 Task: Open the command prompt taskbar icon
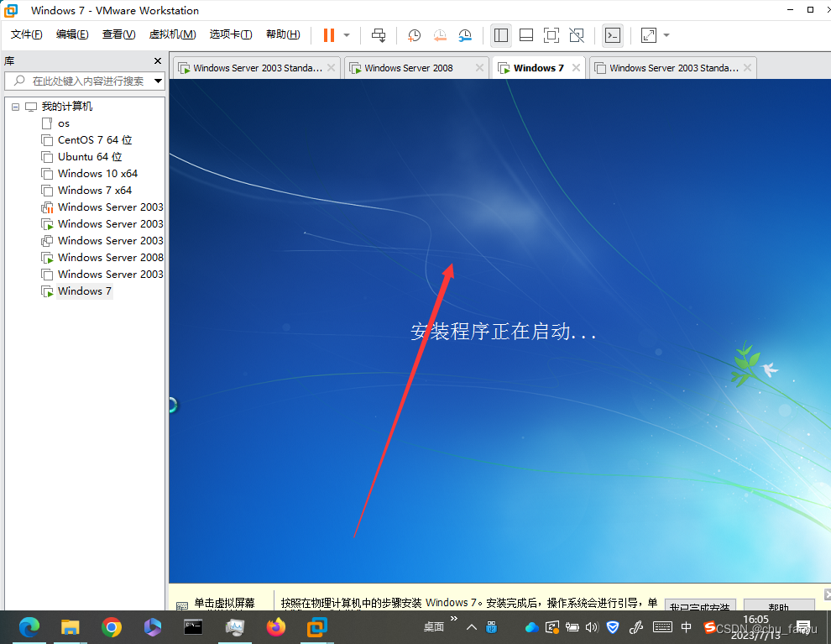tap(193, 627)
